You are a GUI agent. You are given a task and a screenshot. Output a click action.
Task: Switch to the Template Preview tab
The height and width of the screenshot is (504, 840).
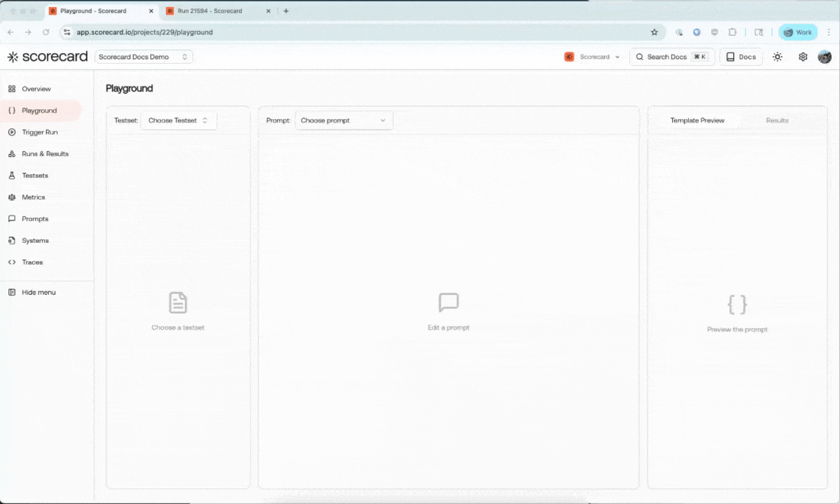pos(697,120)
